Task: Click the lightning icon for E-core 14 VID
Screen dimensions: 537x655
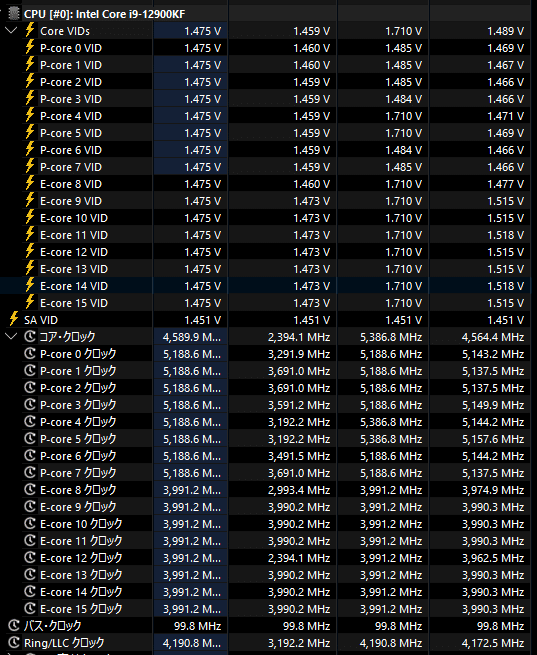Action: (x=30, y=285)
